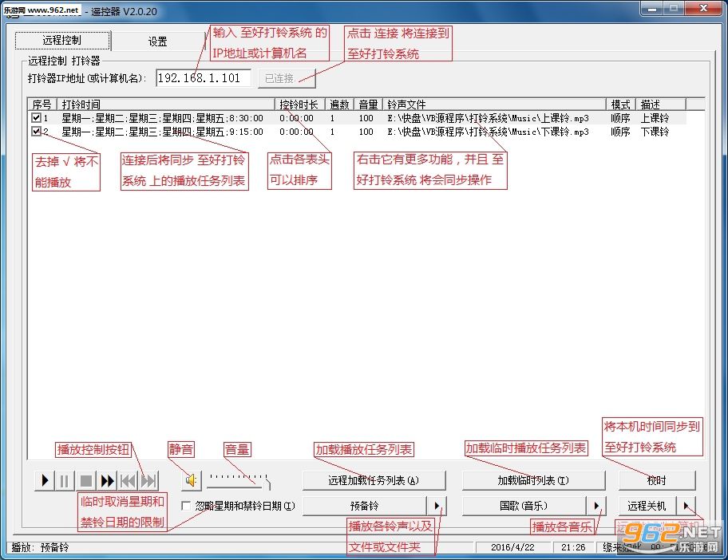Click 远程加载任务列表 button
Screen dimensions: 728x560
pyautogui.click(x=374, y=481)
